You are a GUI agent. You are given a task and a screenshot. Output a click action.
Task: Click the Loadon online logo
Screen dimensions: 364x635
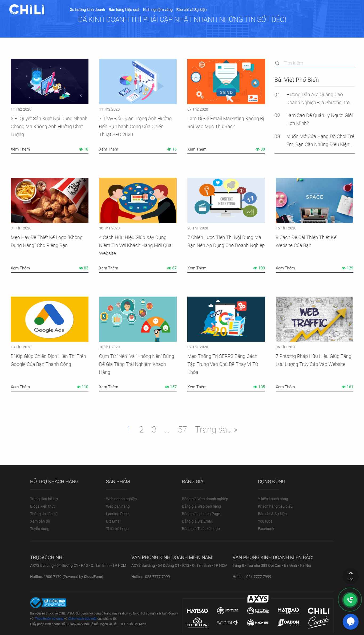point(288,623)
